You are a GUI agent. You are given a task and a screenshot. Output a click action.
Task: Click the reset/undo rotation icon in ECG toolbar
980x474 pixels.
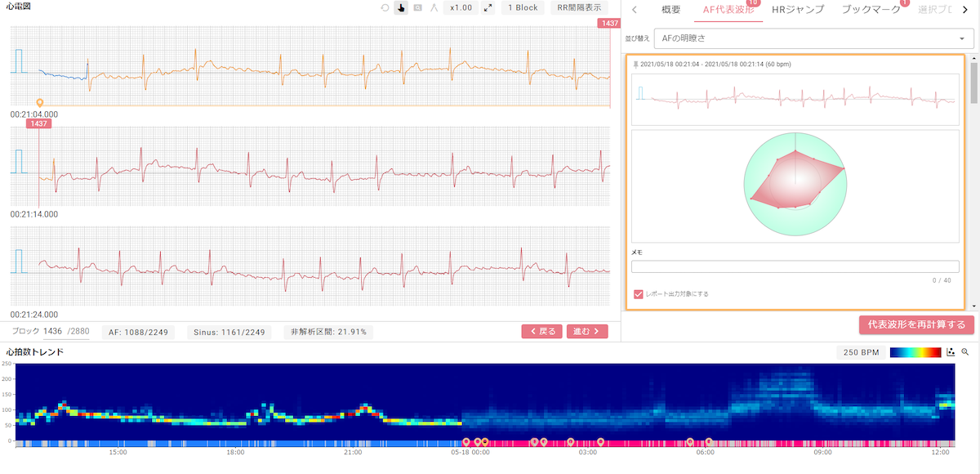pyautogui.click(x=385, y=8)
